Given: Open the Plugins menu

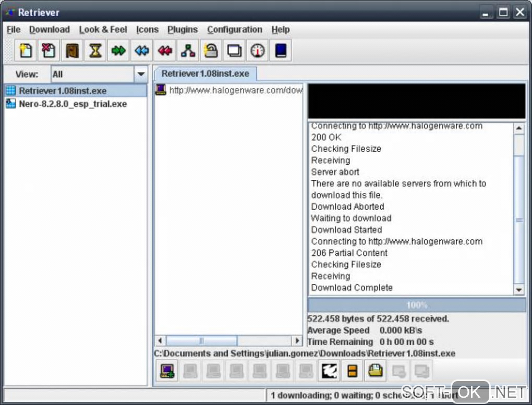Looking at the screenshot, I should 183,30.
